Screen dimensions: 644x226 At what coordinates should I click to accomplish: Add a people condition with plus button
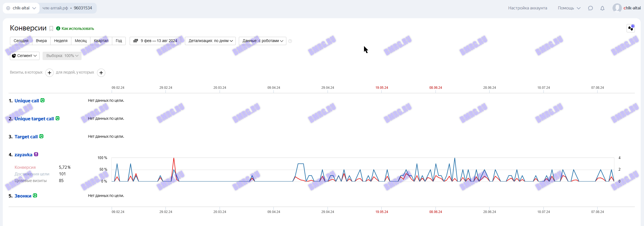(x=101, y=73)
